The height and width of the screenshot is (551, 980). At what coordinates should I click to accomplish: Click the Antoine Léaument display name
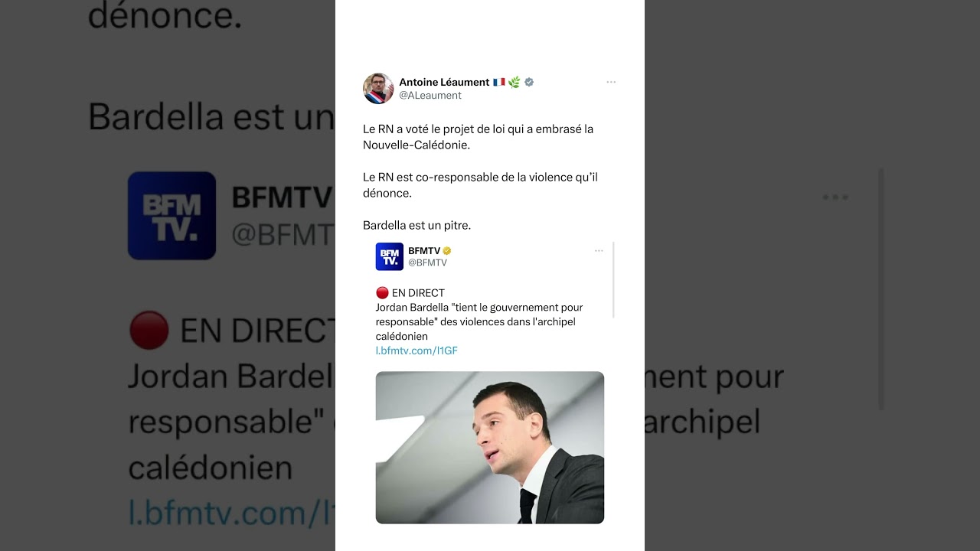[x=444, y=82]
